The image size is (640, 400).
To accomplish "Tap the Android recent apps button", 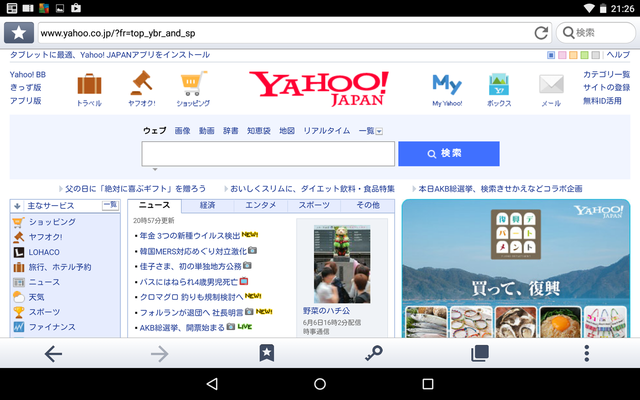I will pyautogui.click(x=428, y=384).
